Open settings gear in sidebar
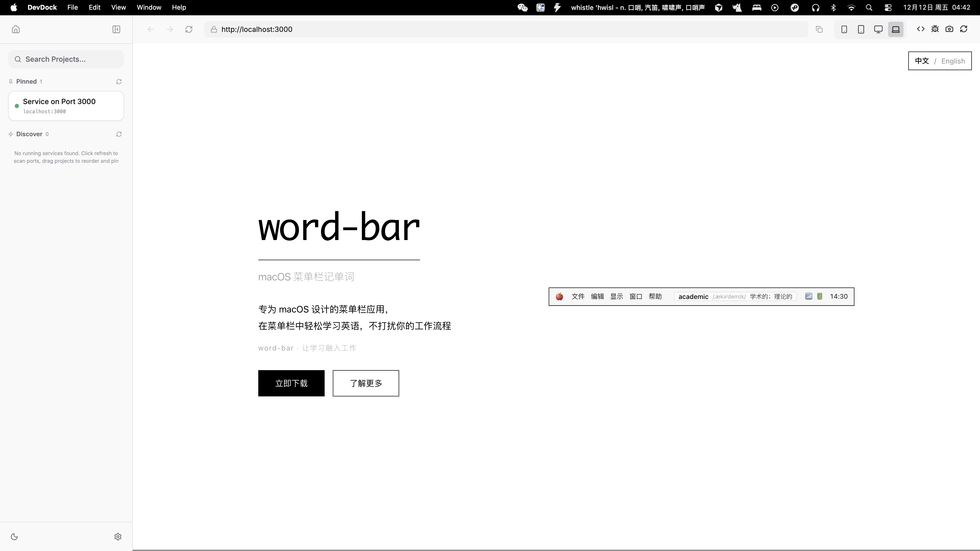 [118, 536]
